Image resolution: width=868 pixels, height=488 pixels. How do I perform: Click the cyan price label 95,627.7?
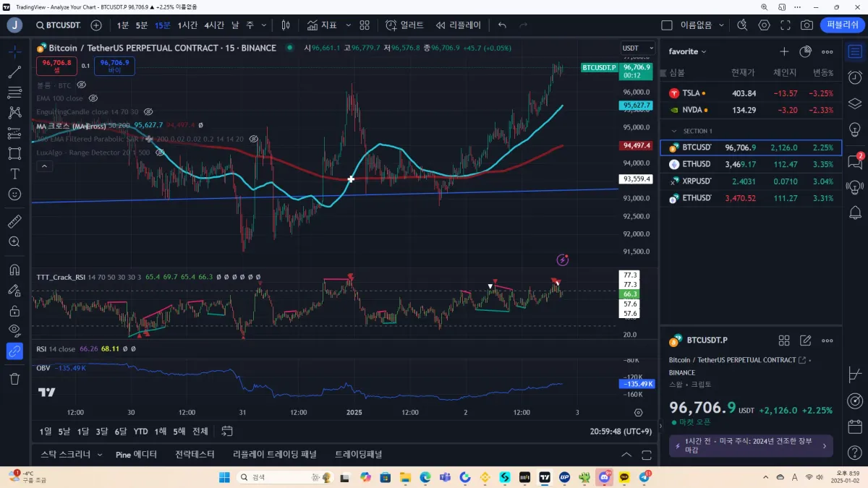[636, 106]
